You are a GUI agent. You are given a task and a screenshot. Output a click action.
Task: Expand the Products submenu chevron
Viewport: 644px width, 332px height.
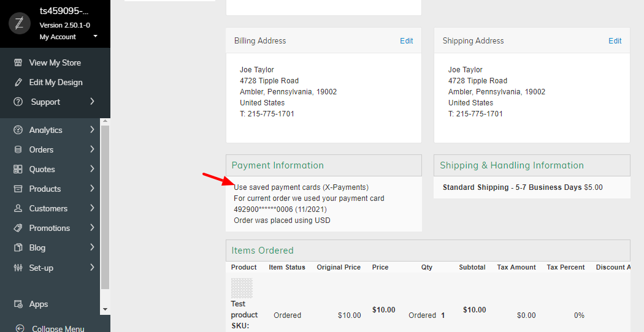click(92, 189)
